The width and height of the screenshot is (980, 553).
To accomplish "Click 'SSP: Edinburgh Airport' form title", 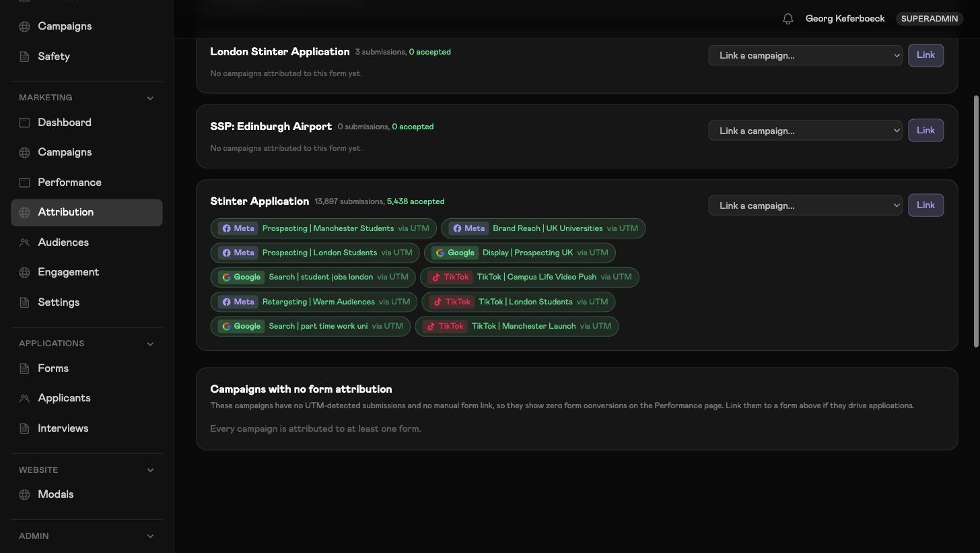I will click(271, 127).
